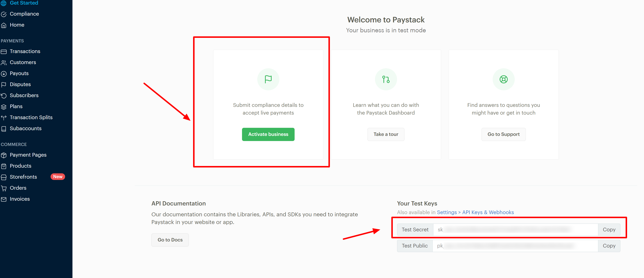Click the Test Public key field
The image size is (644, 278).
(515, 246)
